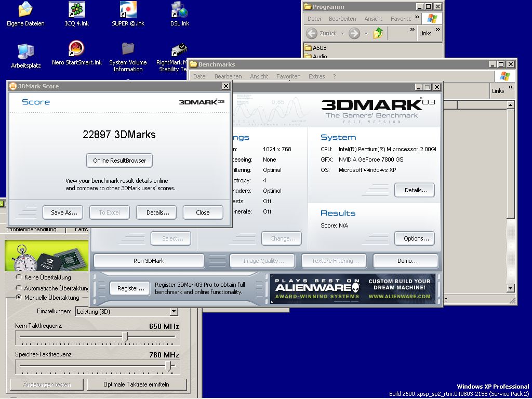Image resolution: width=532 pixels, height=399 pixels.
Task: Open the Eigene Dateien desktop icon
Action: point(25,14)
